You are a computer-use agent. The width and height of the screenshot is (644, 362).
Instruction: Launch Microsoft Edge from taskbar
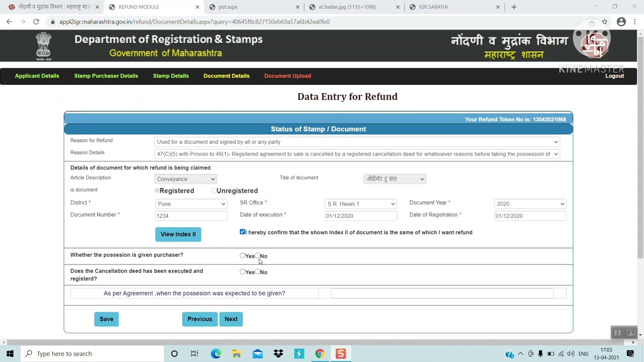[x=216, y=353]
